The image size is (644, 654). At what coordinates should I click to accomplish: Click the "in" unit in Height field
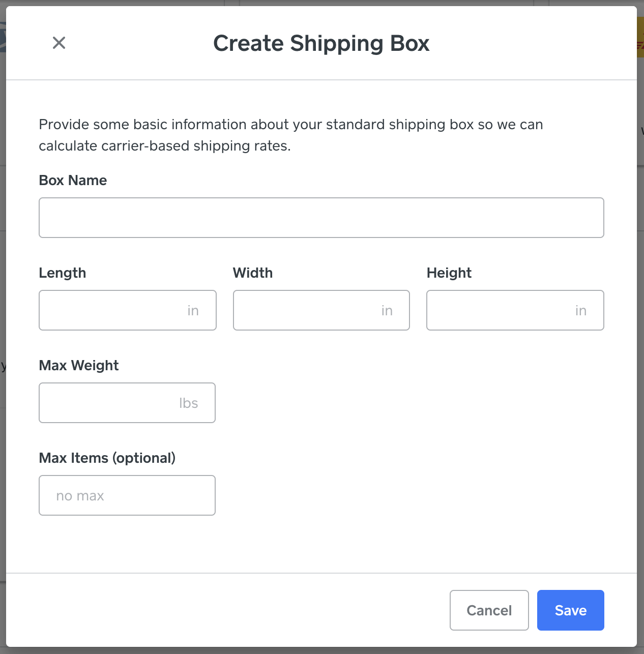581,311
